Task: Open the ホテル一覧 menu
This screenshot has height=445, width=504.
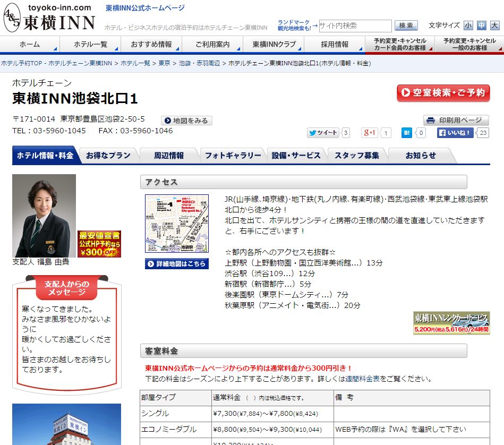Action: coord(90,44)
